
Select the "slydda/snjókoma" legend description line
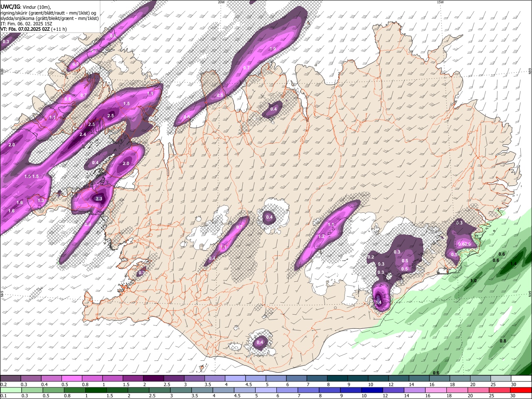[49, 18]
